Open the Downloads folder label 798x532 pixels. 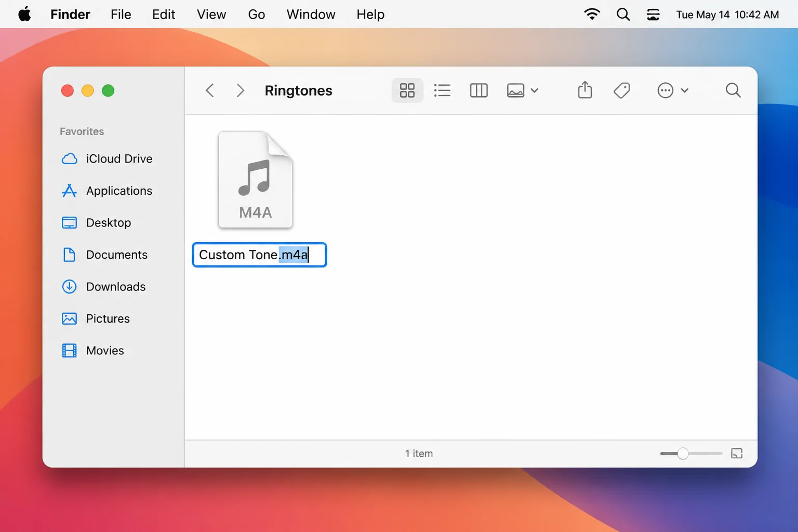click(x=116, y=287)
